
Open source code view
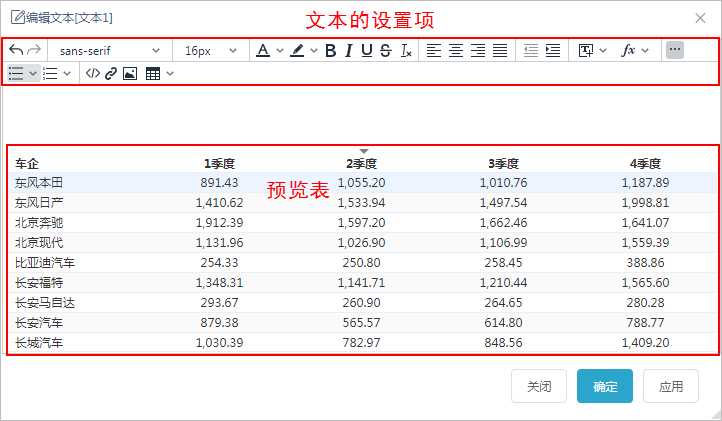(x=93, y=73)
